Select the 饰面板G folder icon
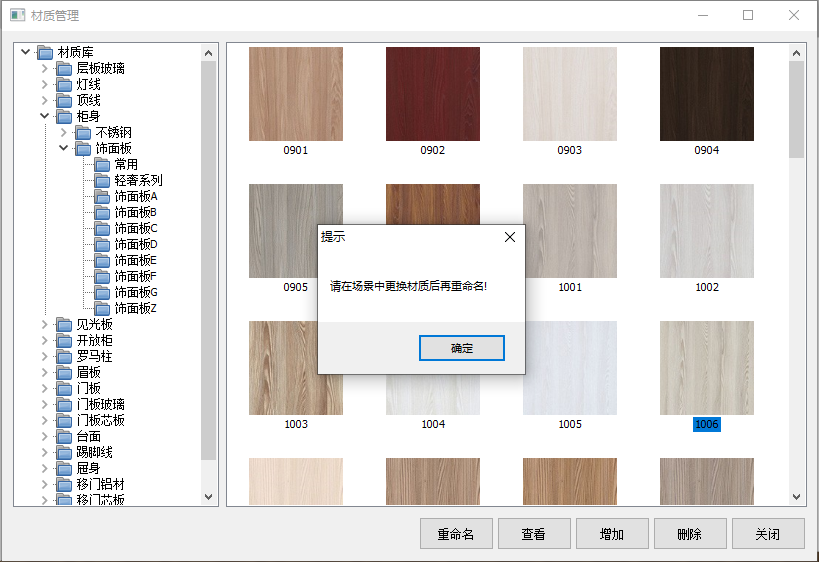 (x=102, y=293)
